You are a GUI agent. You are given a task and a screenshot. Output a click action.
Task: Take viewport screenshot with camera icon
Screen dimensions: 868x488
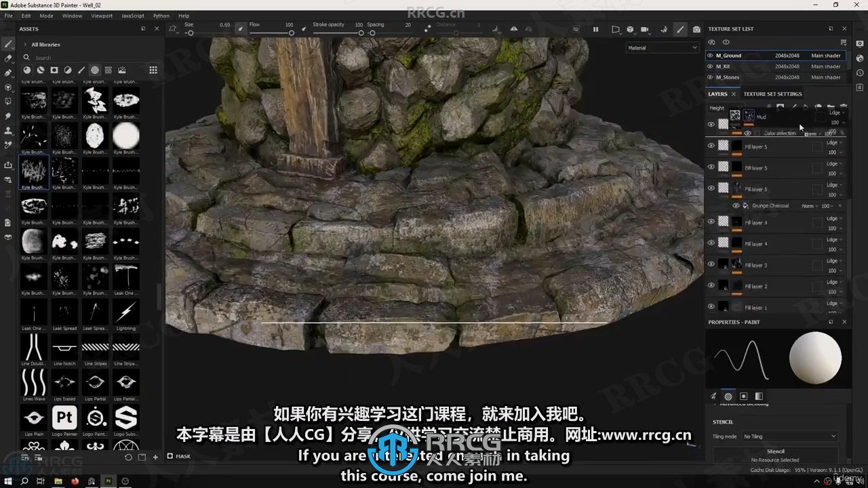click(696, 29)
